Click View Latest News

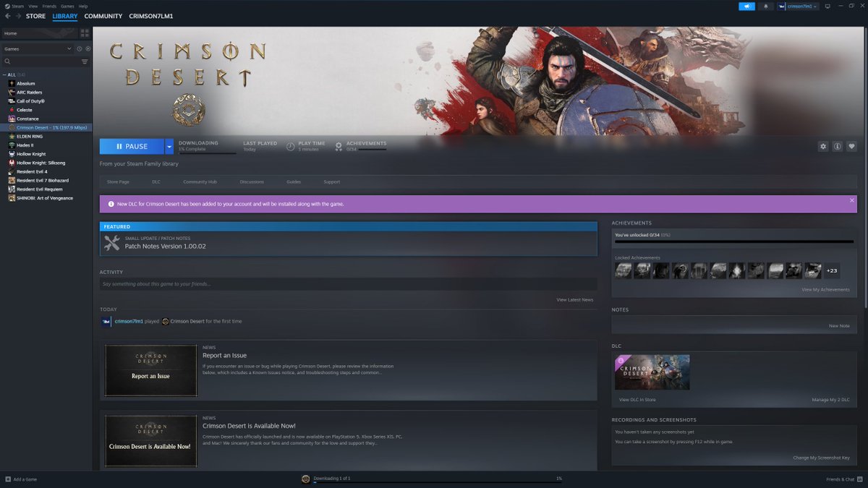(575, 299)
